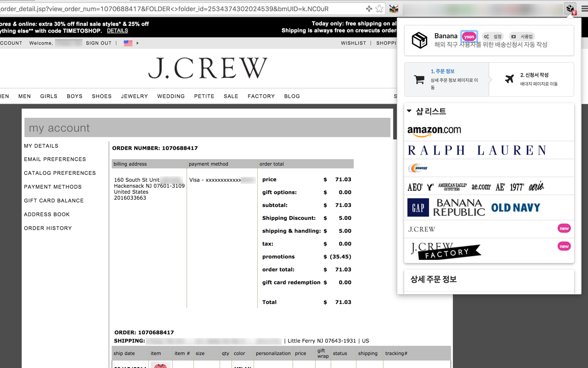The height and width of the screenshot is (368, 588).
Task: Click the Banana package extension icon in toolbar
Action: tap(571, 9)
